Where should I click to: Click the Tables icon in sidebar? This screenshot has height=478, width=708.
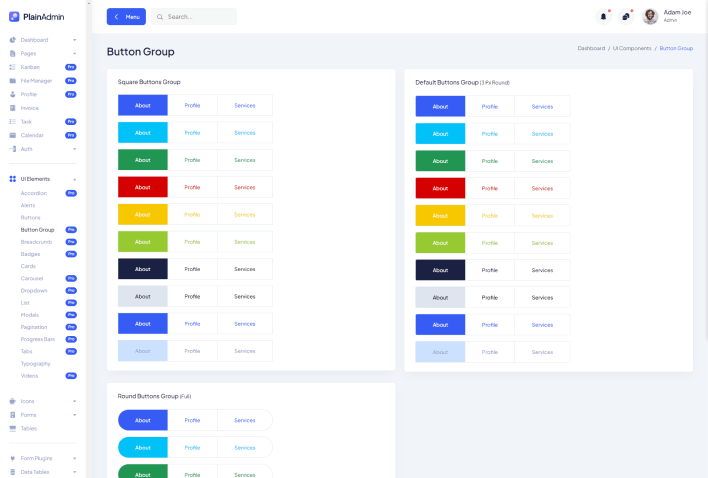[12, 428]
